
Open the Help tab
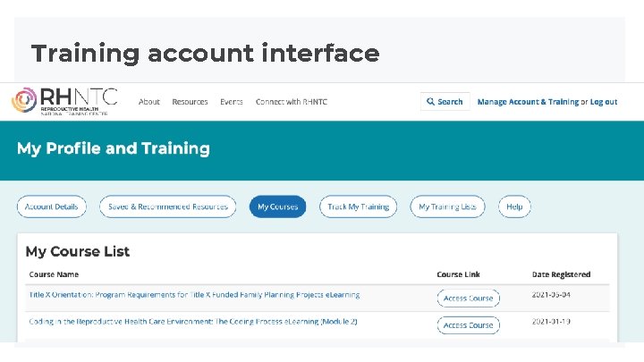click(x=514, y=206)
